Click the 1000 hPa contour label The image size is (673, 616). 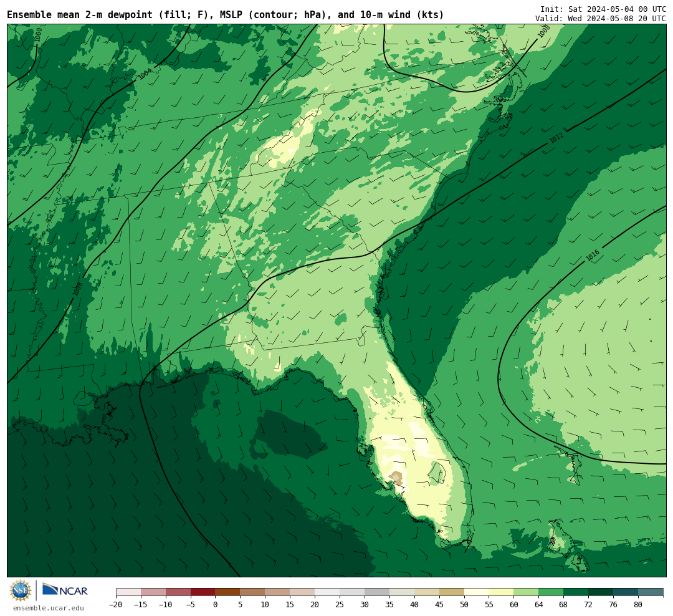click(38, 35)
